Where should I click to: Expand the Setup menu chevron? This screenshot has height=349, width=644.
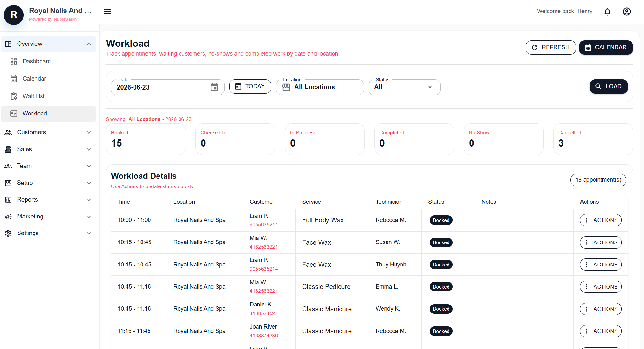click(89, 183)
